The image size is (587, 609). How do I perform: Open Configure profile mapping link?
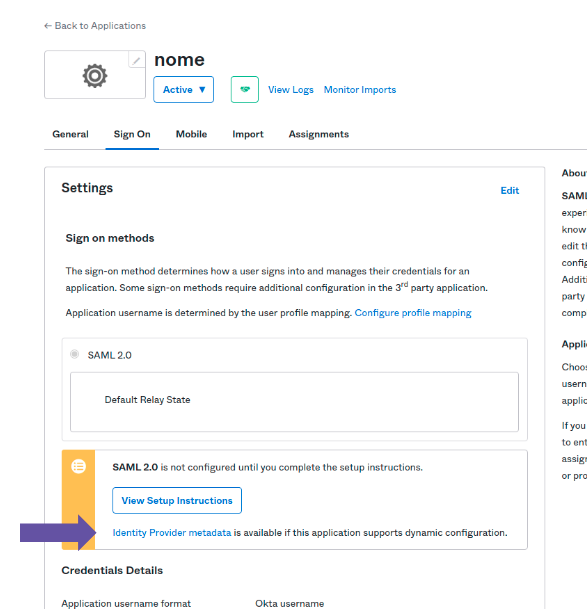[413, 313]
